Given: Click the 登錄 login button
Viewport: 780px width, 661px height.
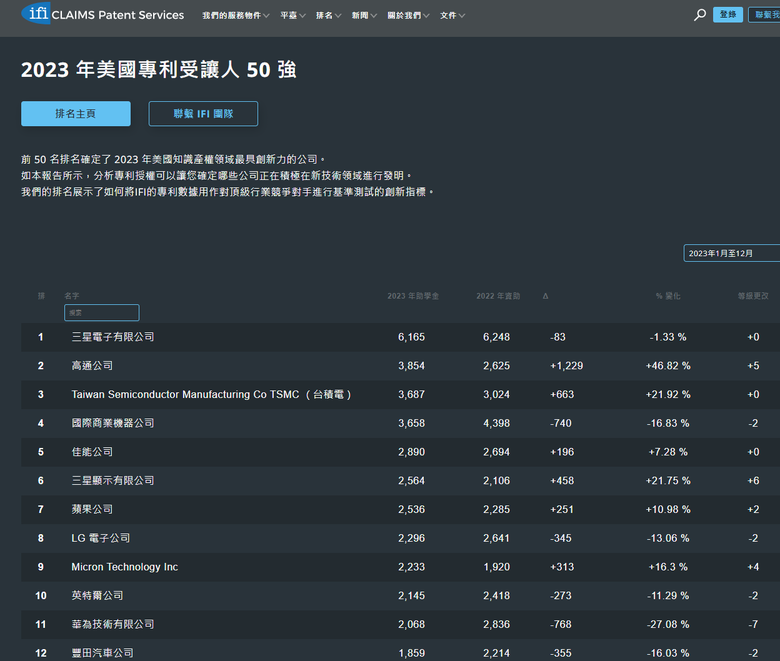Looking at the screenshot, I should (728, 14).
